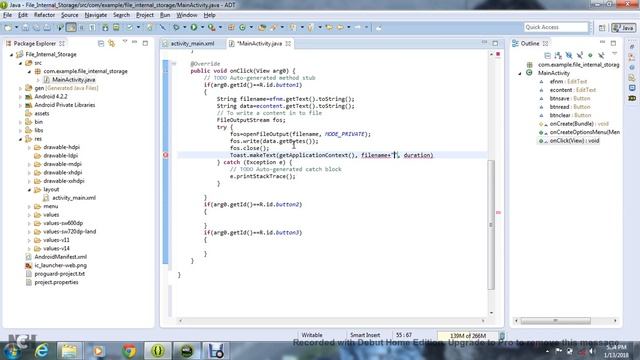The image size is (640, 360).
Task: Expand the drawable-hdpi folder
Action: point(29,147)
